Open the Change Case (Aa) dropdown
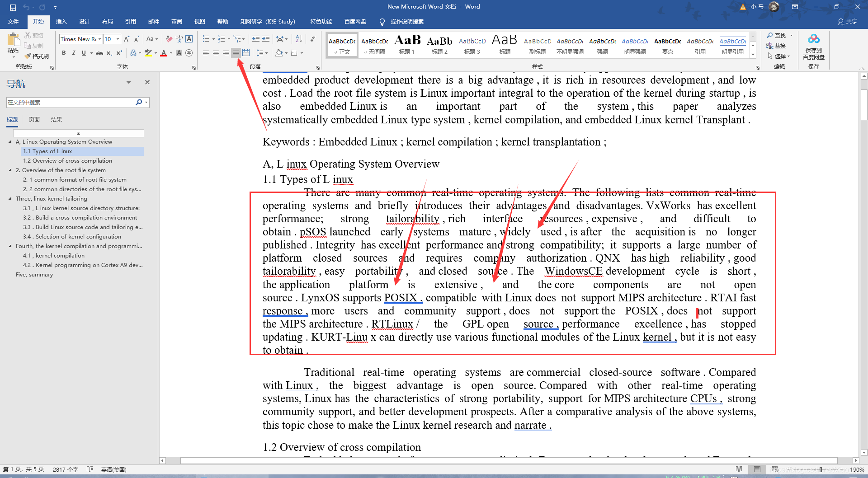This screenshot has width=868, height=478. (x=152, y=39)
